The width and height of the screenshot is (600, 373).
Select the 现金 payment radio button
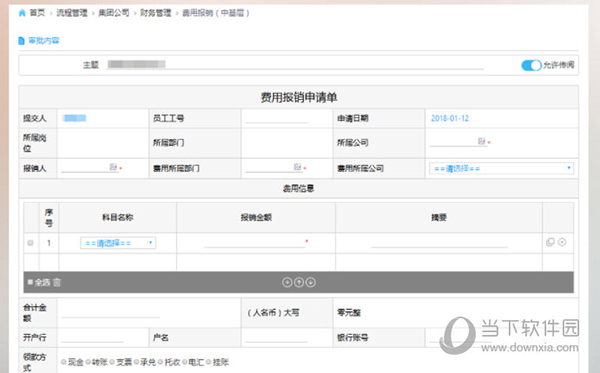64,362
